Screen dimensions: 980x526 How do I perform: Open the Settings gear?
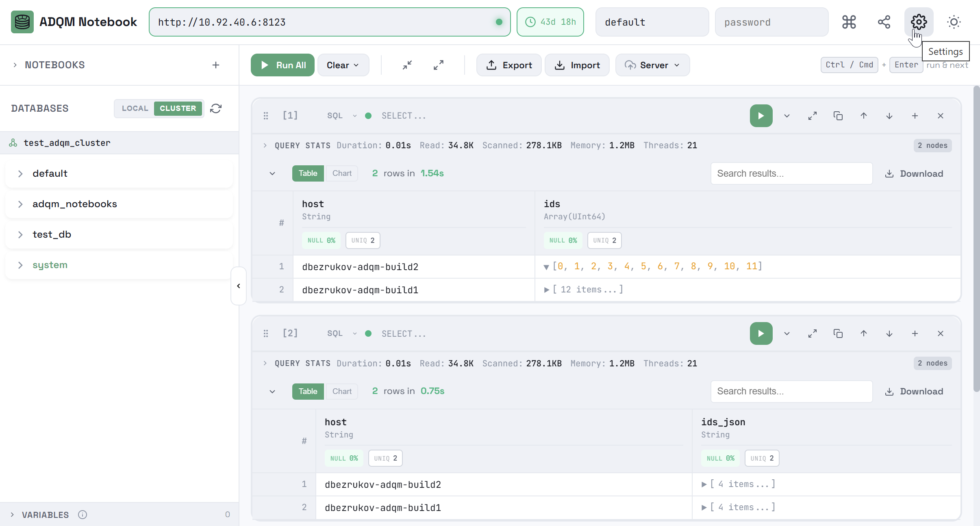point(919,22)
